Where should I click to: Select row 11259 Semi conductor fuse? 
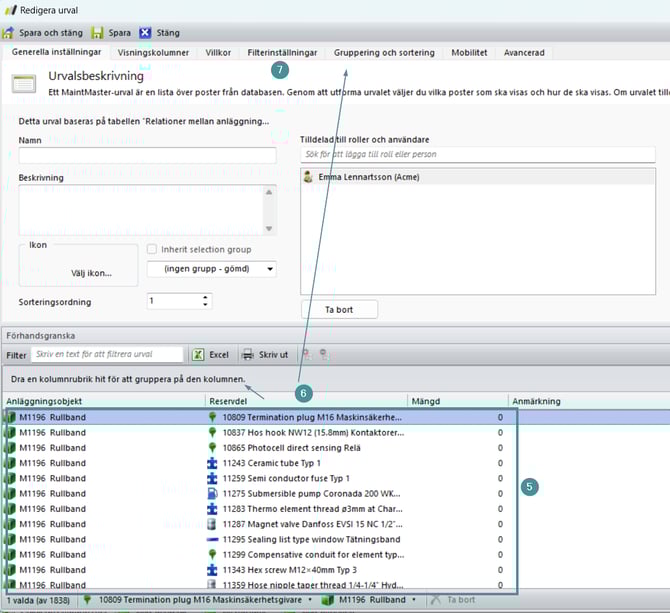tap(335, 478)
